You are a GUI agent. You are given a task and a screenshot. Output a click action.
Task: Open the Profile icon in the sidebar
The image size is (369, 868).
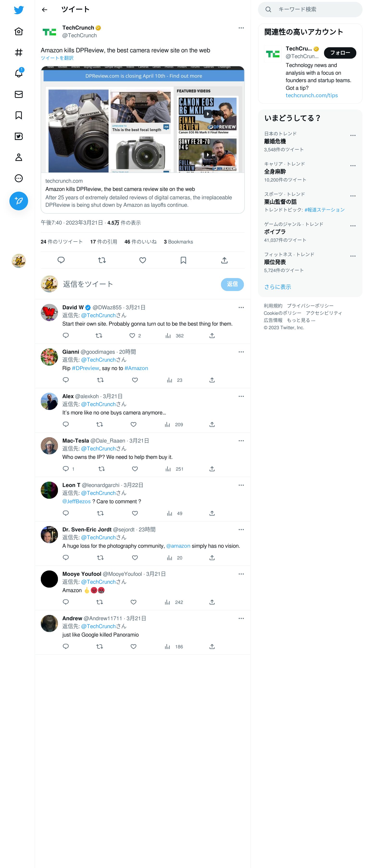click(18, 157)
